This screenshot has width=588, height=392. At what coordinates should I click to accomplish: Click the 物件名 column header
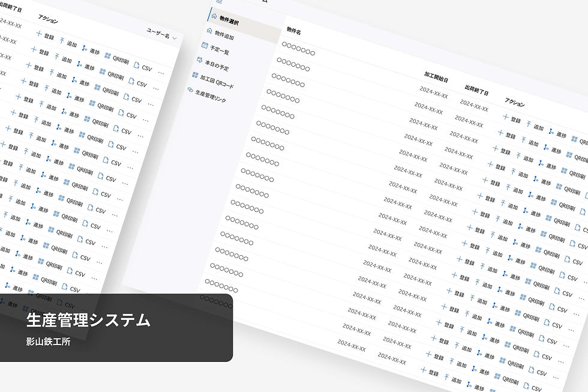click(x=293, y=31)
